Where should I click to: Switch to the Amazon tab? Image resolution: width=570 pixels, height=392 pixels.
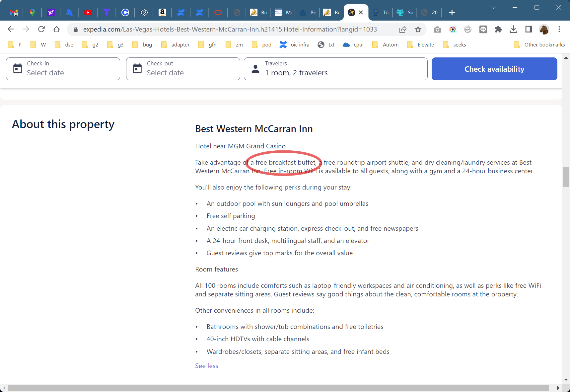tap(162, 13)
